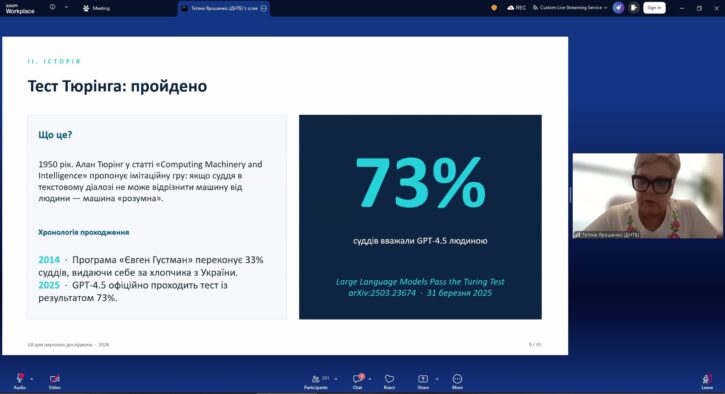The image size is (725, 394).
Task: Click the icon left of Sign in
Action: pos(633,7)
